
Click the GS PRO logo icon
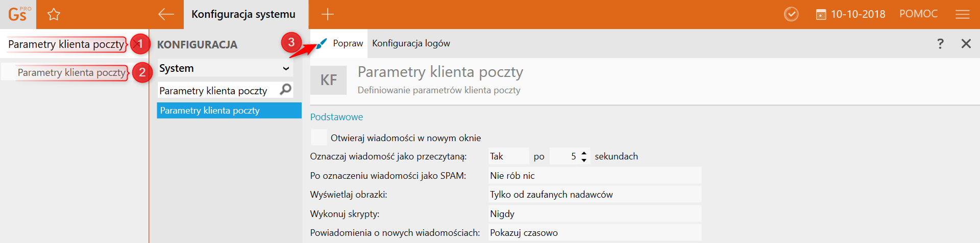coord(18,14)
